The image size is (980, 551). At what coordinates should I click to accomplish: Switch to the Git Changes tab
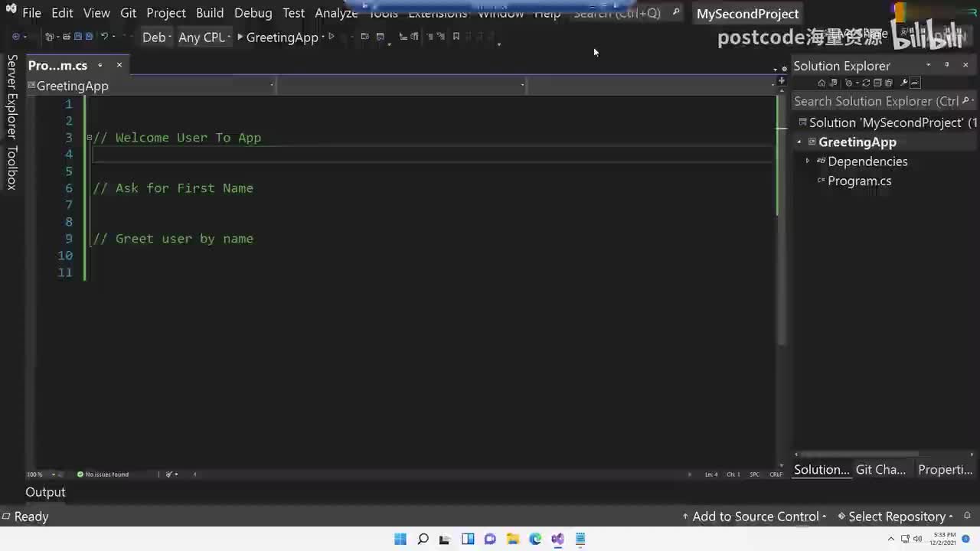(880, 470)
